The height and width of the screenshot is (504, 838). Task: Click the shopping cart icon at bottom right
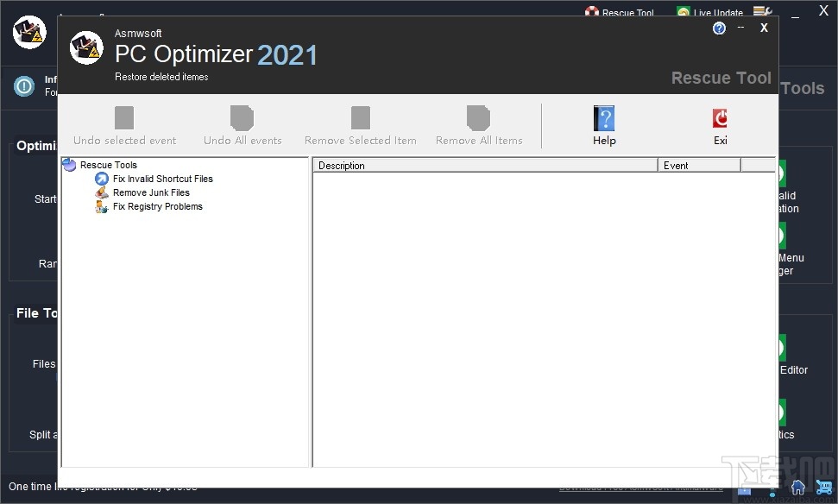[x=822, y=487]
